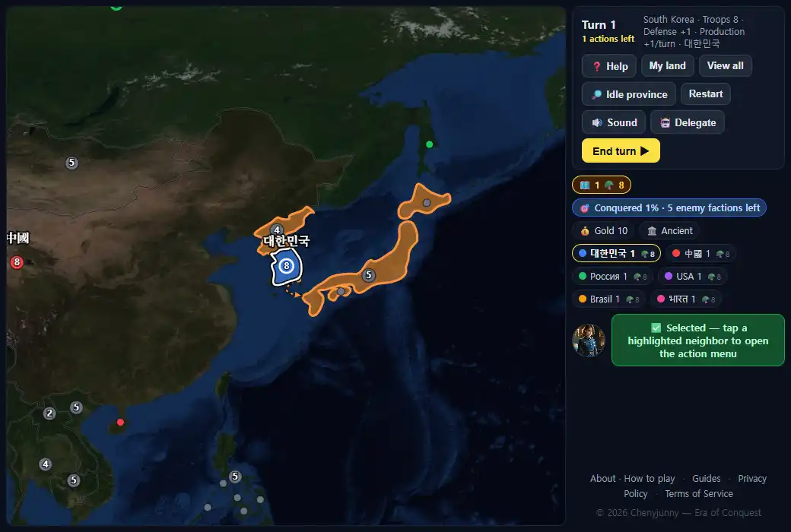Select the 中國 faction chip

tap(700, 254)
